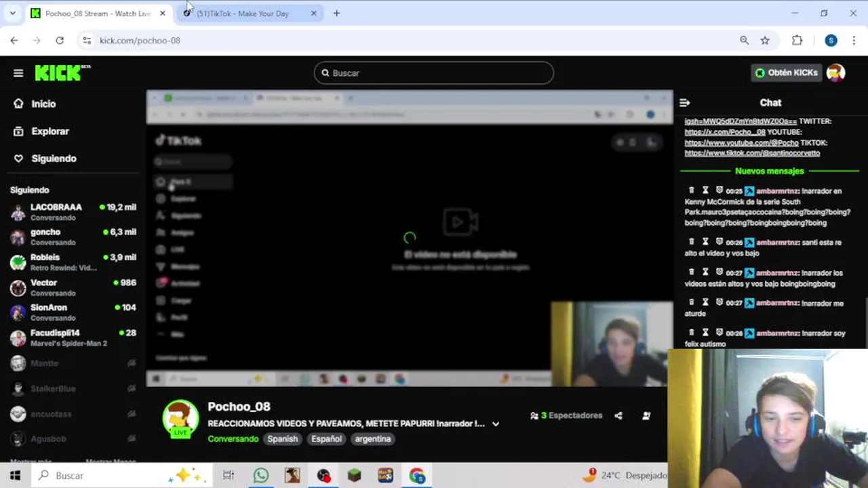Open offline encuotass channel

click(x=73, y=413)
